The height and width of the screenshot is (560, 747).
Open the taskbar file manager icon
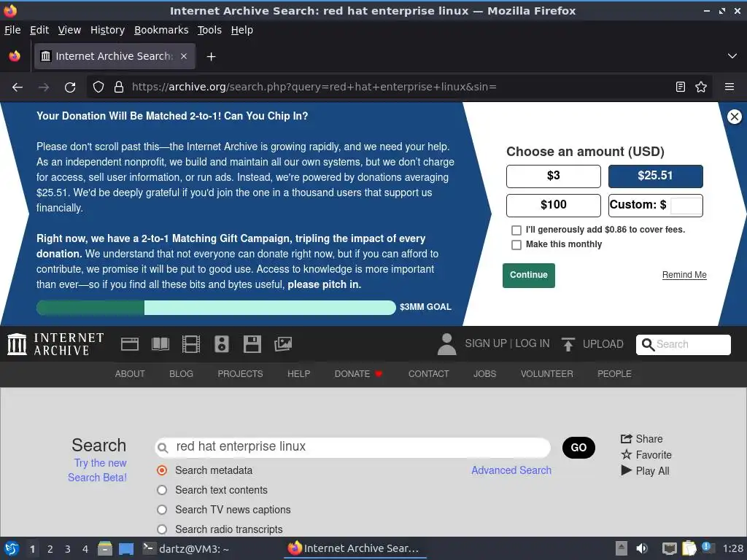(105, 548)
